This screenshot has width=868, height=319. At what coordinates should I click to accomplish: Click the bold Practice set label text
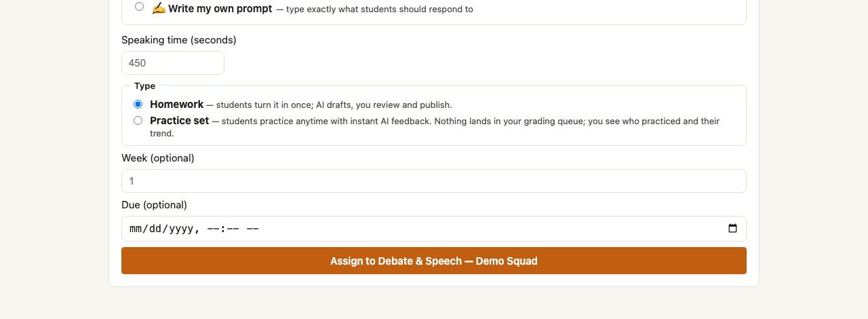(x=180, y=121)
